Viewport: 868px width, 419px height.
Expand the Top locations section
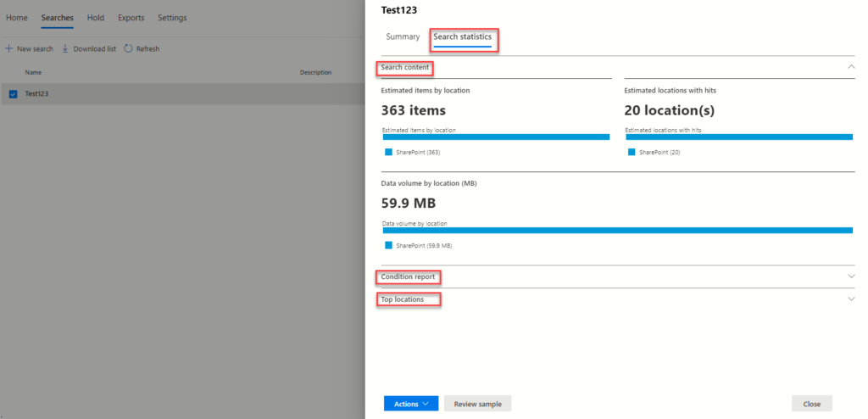point(850,299)
